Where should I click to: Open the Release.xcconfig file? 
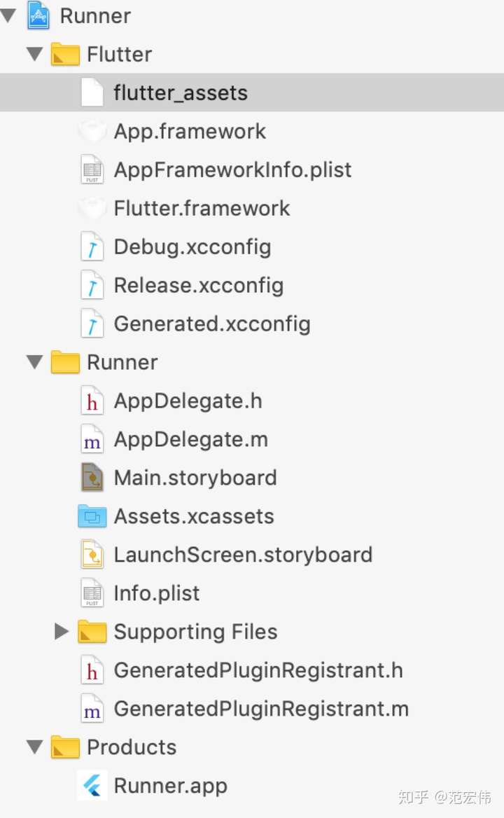click(x=198, y=285)
